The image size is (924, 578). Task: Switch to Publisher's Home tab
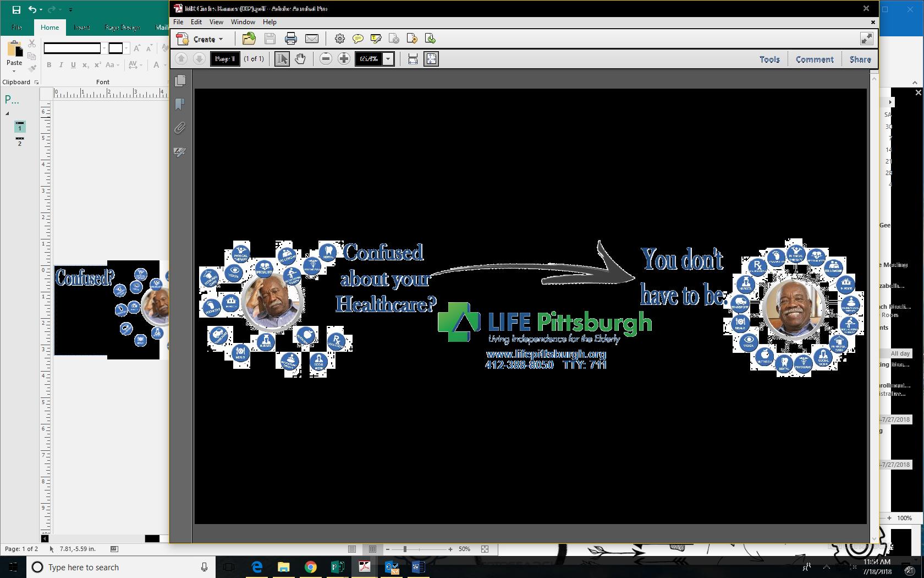pyautogui.click(x=50, y=28)
